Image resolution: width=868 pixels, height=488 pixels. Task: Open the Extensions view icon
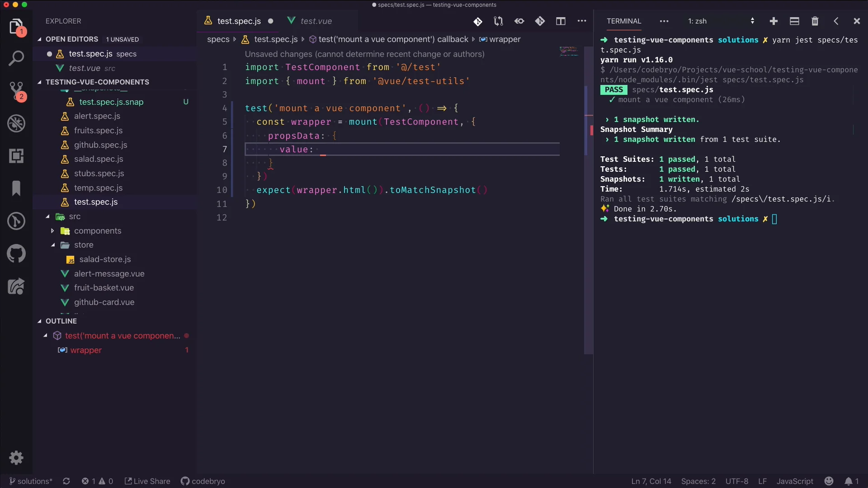16,156
